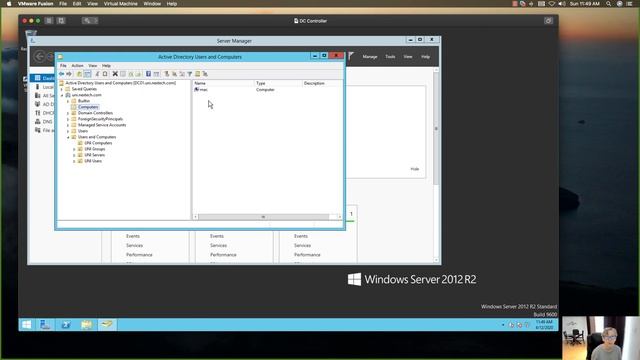
Task: Collapse the uni.neotech.com domain node
Action: click(x=62, y=95)
